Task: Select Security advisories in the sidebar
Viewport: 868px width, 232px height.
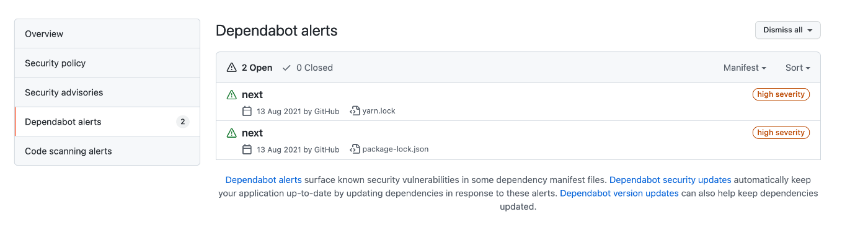Action: click(107, 92)
